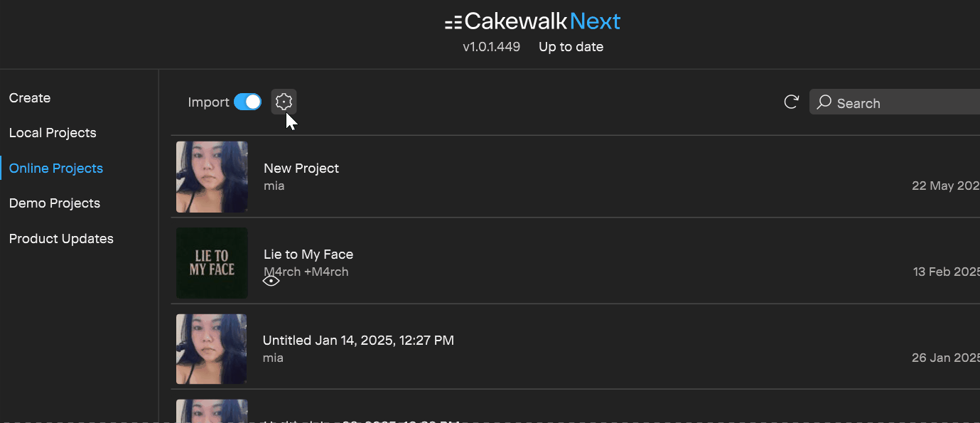Click the New Project title

301,168
